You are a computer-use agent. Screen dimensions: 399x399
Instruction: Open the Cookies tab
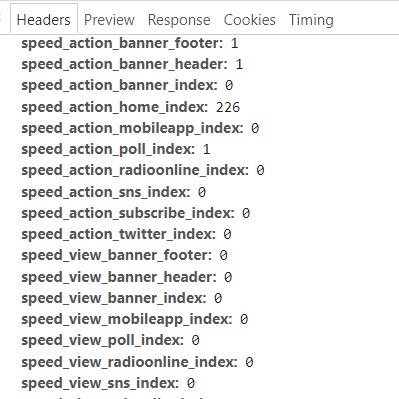click(250, 20)
